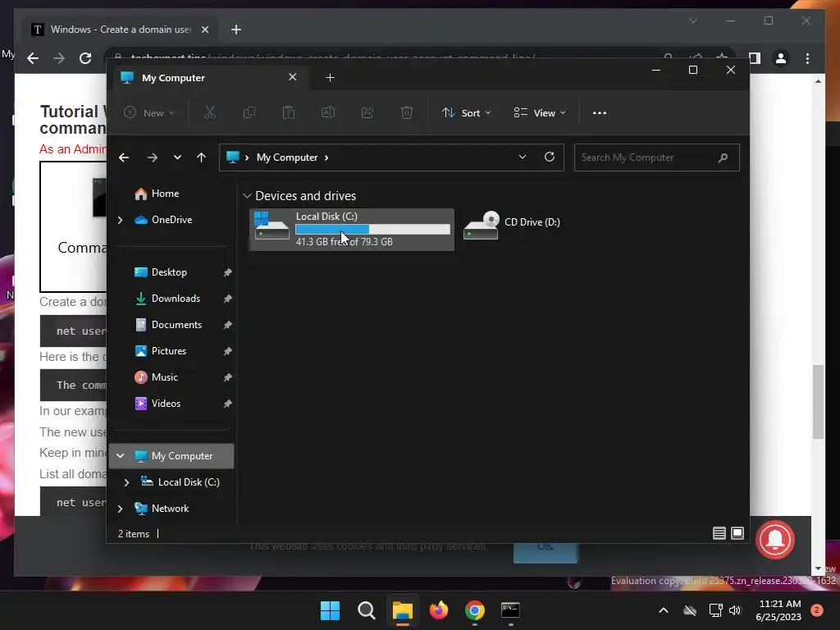This screenshot has height=630, width=840.
Task: Open the Sort dropdown
Action: click(x=466, y=113)
